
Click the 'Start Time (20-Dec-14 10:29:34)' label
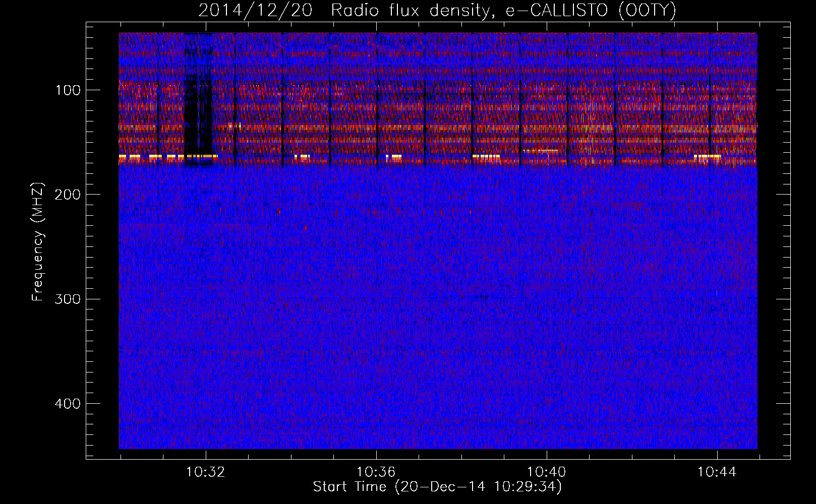click(437, 487)
